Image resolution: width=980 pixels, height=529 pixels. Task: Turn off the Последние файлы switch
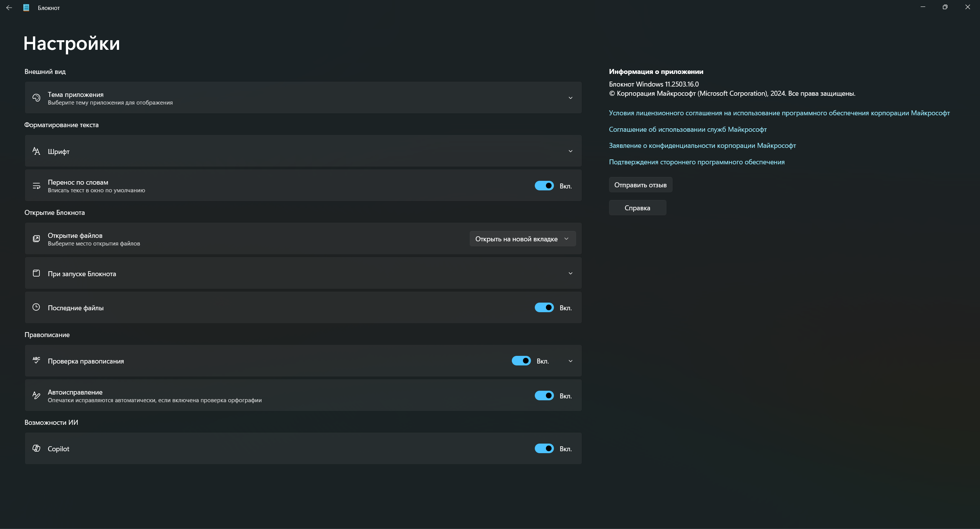click(544, 308)
